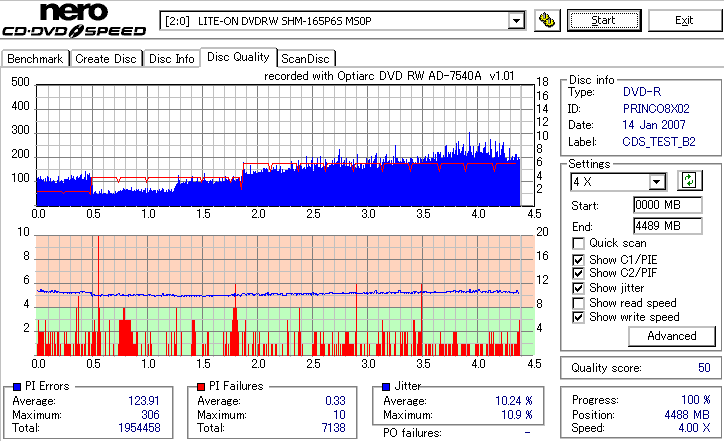Open the Disc Info tab
Viewport: 724px width, 441px height.
pyautogui.click(x=171, y=59)
